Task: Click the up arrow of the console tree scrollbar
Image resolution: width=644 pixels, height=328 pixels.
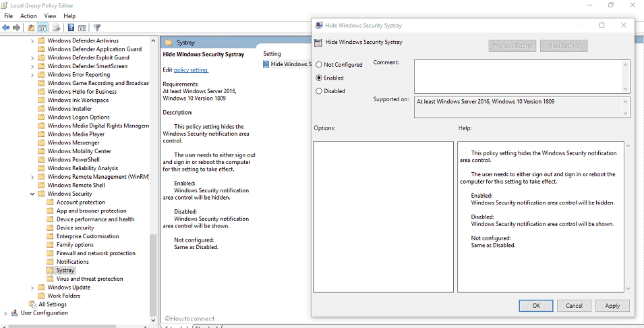Action: 153,41
